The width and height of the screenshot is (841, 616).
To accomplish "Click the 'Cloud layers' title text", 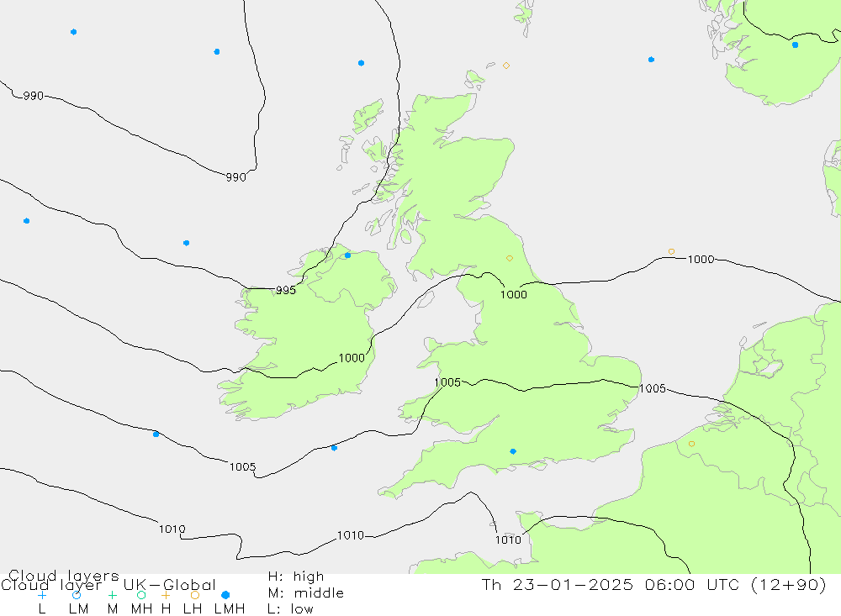I will [64, 576].
